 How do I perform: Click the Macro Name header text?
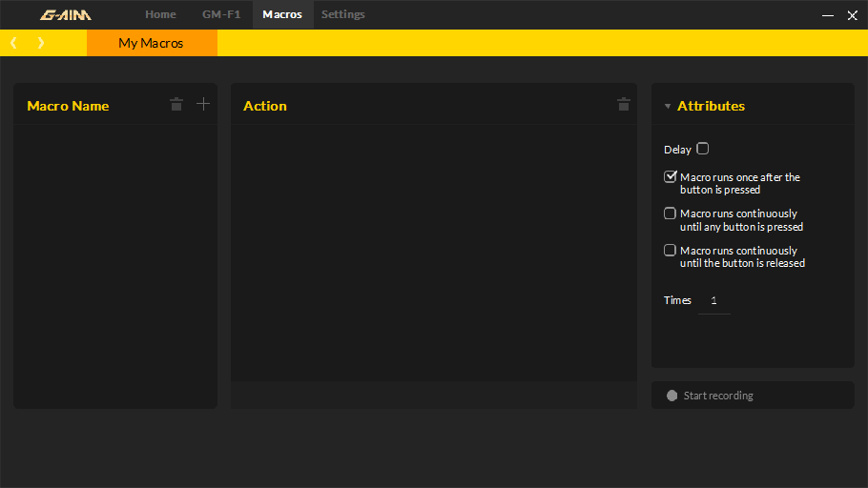click(68, 106)
